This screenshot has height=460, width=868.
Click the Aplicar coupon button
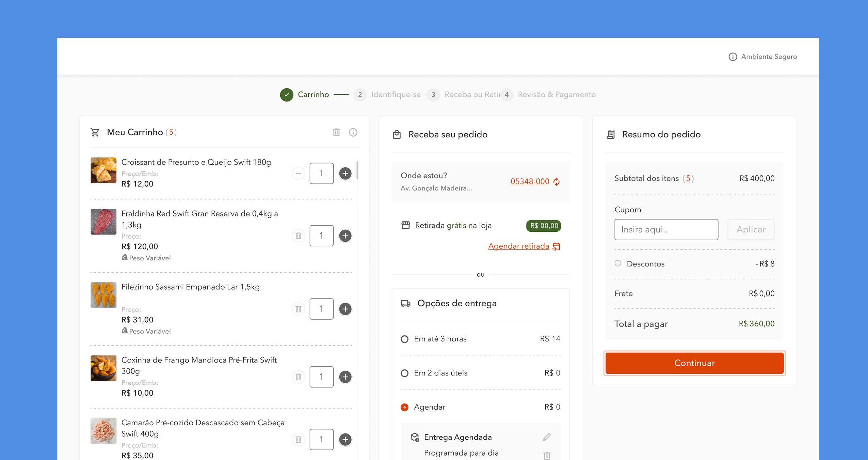click(x=751, y=230)
